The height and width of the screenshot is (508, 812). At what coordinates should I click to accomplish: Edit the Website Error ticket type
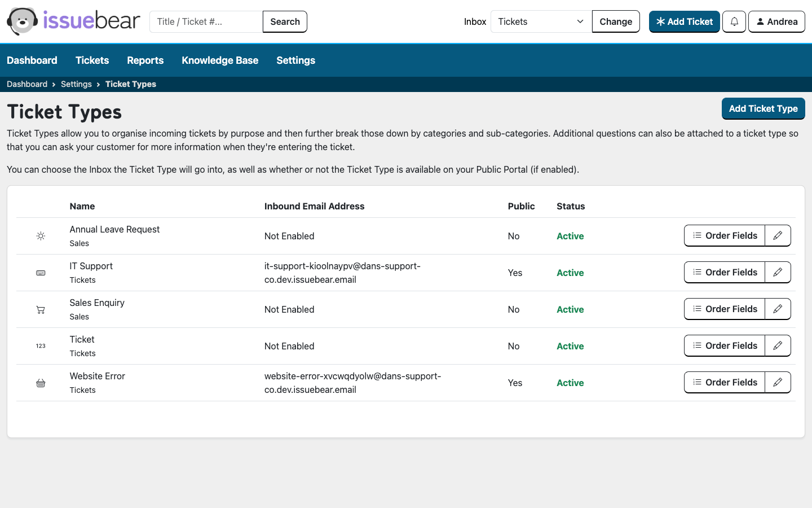tap(778, 382)
